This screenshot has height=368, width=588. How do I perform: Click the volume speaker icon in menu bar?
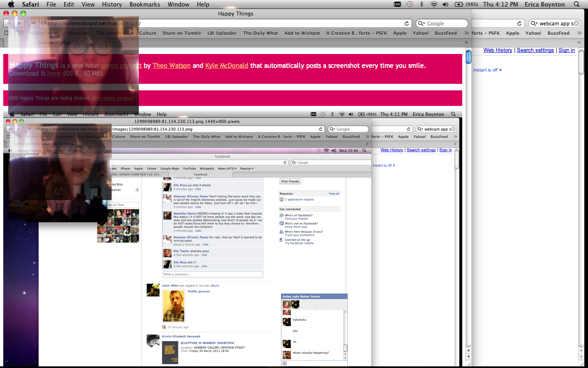[x=445, y=4]
